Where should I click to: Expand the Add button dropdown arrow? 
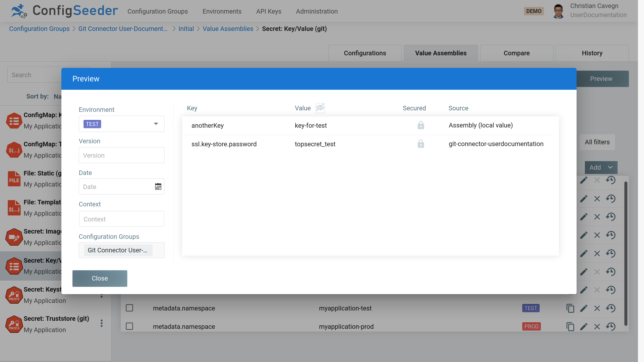point(610,167)
